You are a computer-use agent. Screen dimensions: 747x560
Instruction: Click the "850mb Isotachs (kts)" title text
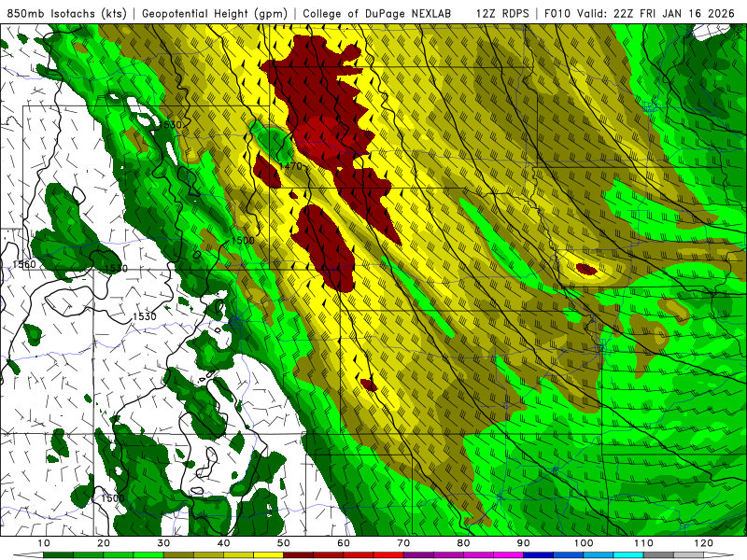[67, 14]
